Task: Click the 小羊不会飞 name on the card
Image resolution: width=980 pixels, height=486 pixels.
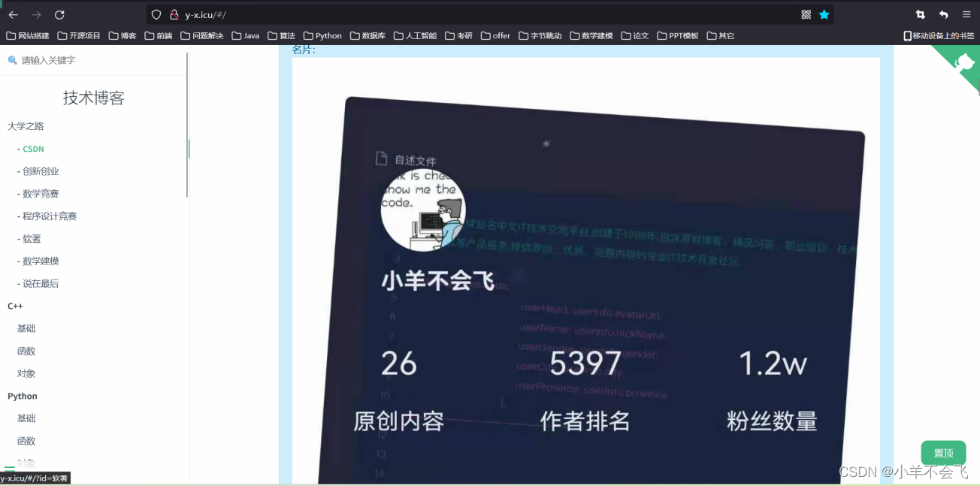Action: pyautogui.click(x=437, y=281)
